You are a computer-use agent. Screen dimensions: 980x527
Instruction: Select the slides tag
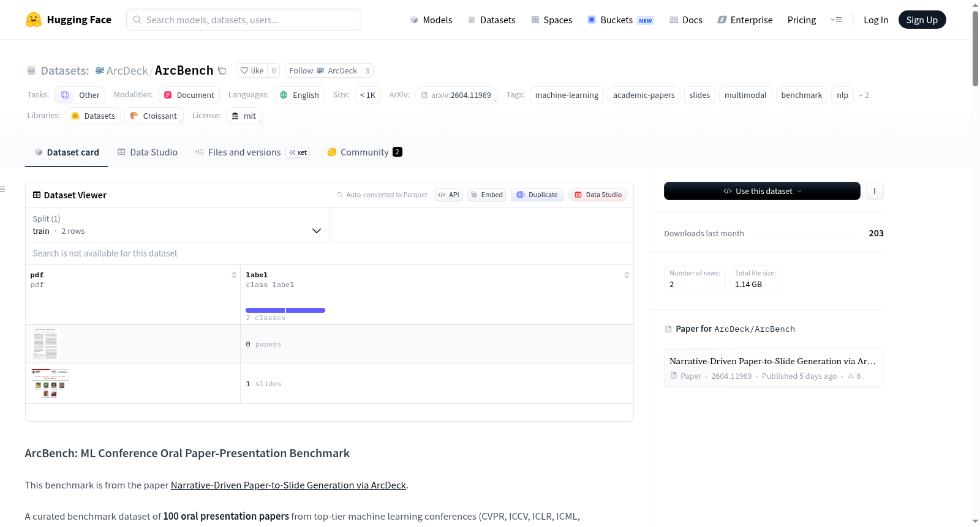coord(699,95)
